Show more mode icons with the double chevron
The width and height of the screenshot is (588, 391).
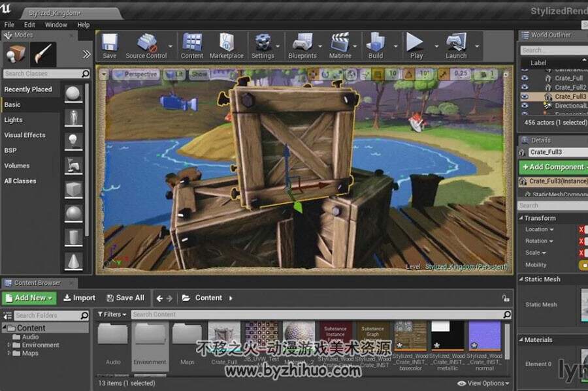(86, 55)
